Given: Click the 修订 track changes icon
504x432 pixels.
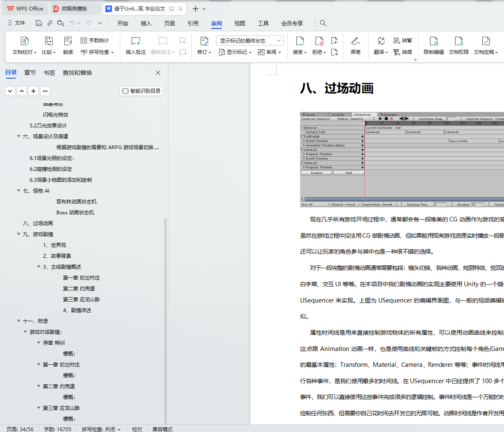Looking at the screenshot, I should 204,41.
